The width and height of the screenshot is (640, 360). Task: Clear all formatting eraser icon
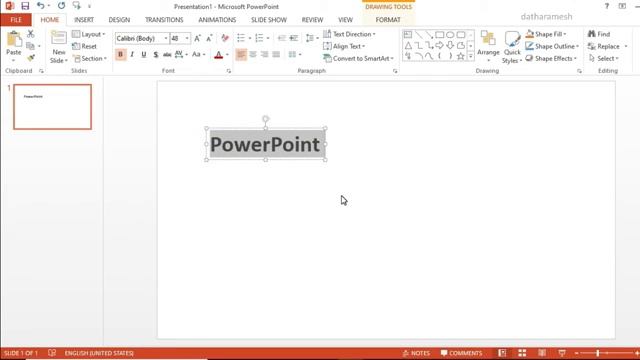click(225, 38)
